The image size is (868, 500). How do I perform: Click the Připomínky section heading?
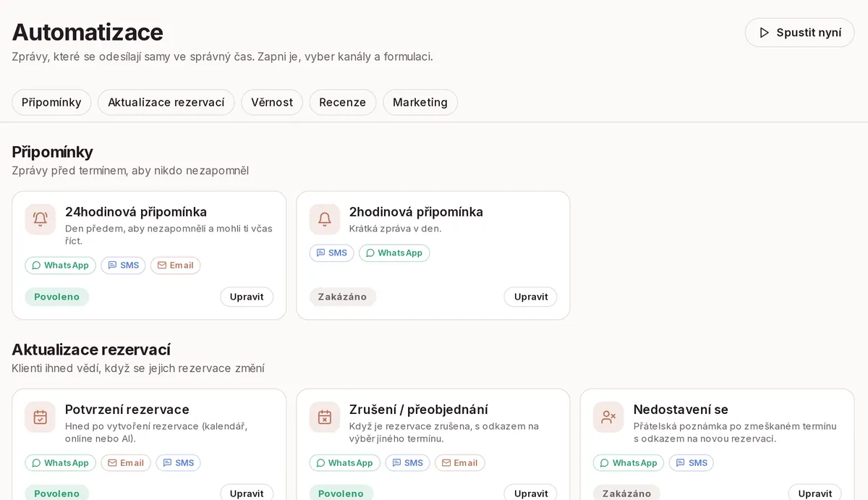coord(52,152)
